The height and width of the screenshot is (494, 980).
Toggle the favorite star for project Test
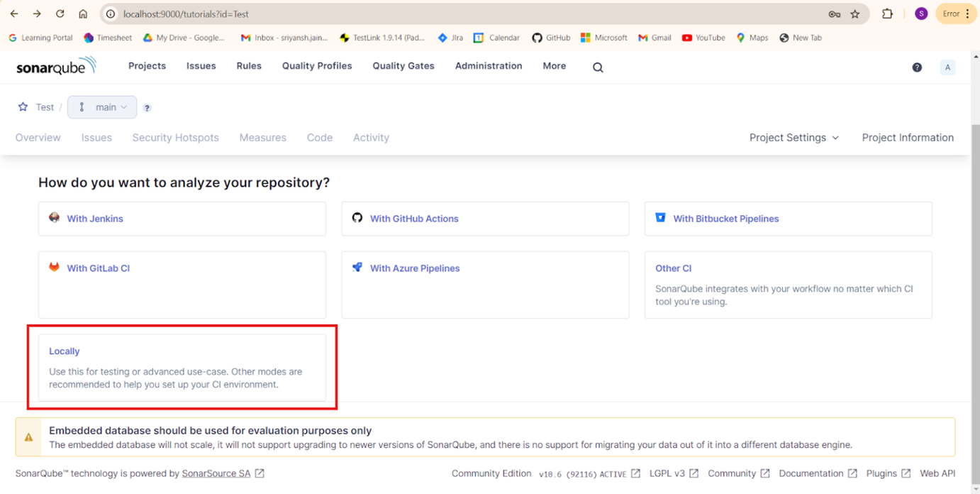22,106
